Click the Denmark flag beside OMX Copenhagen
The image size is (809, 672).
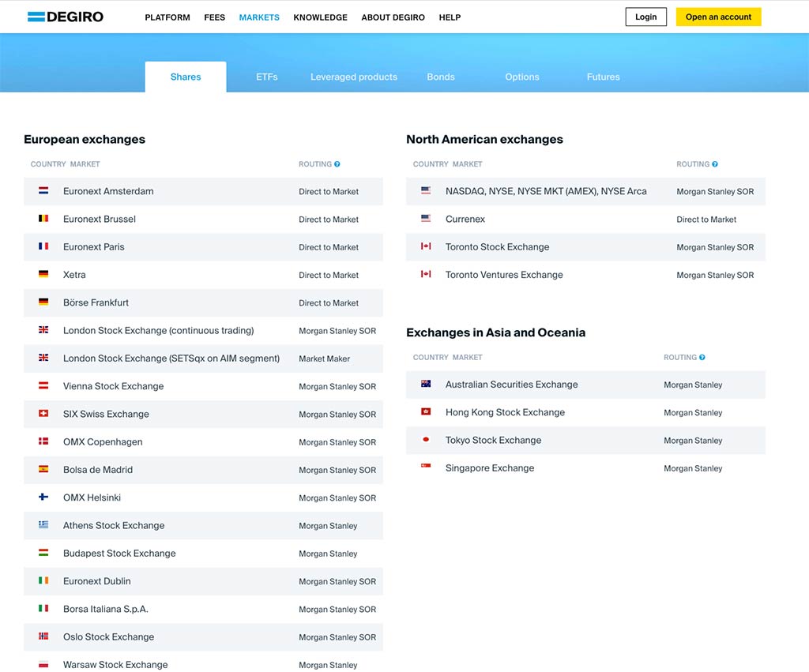[43, 441]
